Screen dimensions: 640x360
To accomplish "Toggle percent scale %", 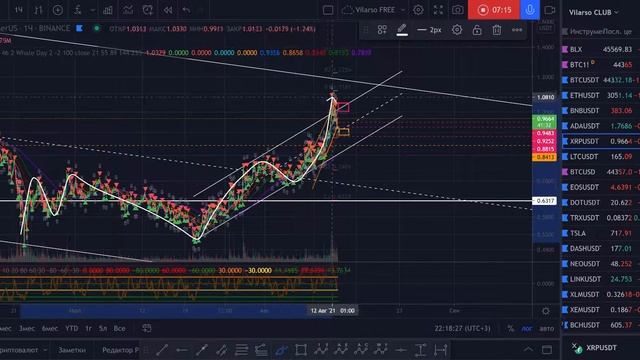I will (511, 329).
